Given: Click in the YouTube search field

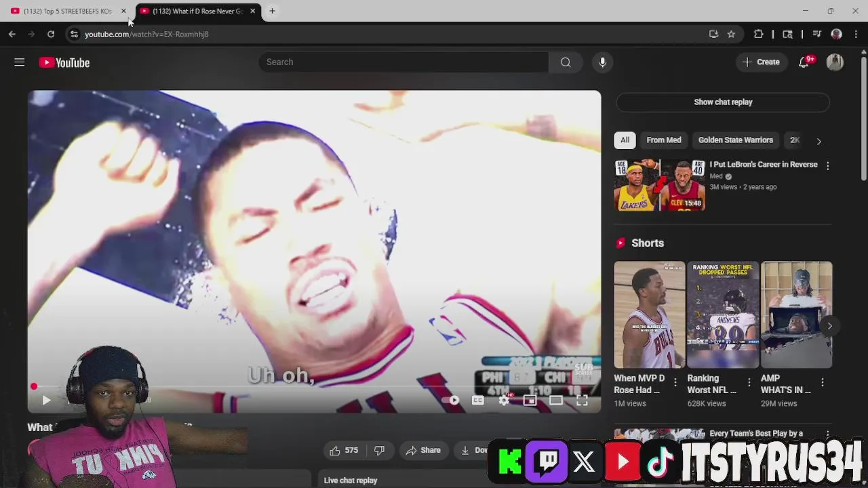Looking at the screenshot, I should pos(403,62).
